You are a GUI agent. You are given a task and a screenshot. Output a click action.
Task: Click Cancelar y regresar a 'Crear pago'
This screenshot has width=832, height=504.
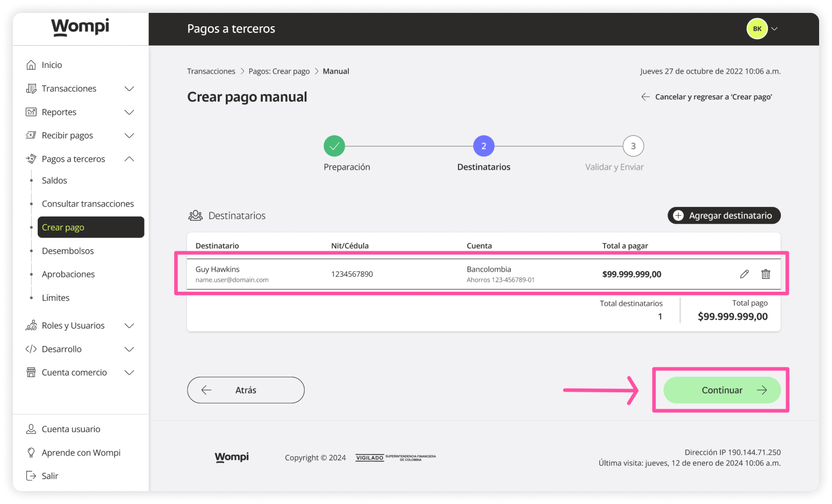[713, 97]
